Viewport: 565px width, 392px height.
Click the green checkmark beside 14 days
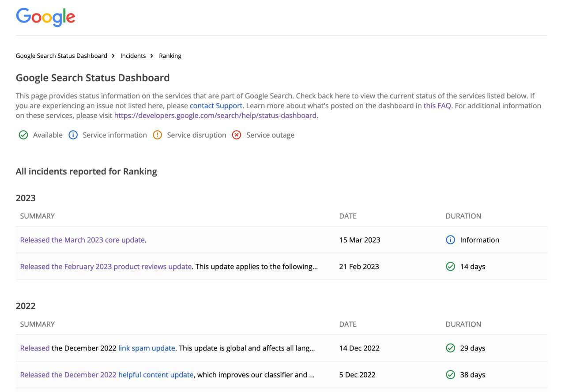[450, 267]
